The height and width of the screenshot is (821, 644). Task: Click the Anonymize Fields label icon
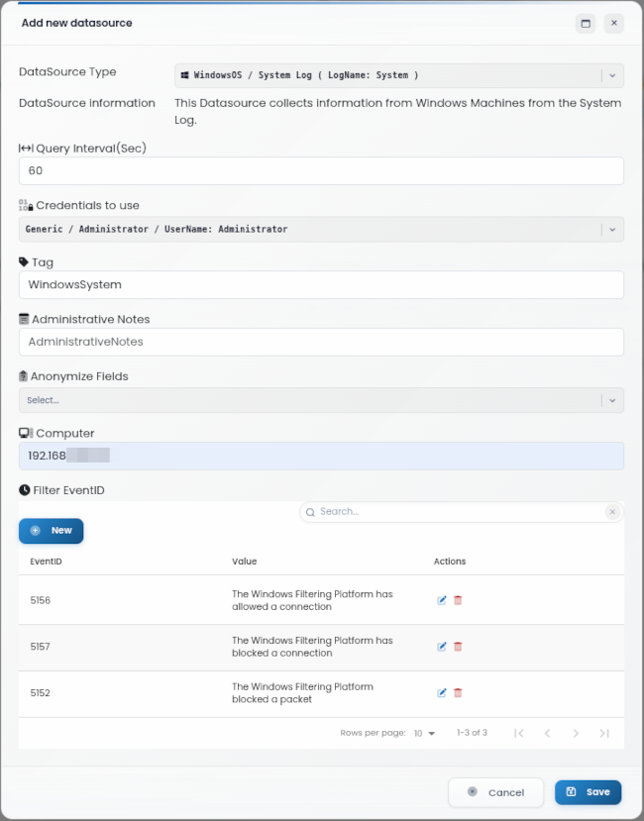(x=23, y=376)
